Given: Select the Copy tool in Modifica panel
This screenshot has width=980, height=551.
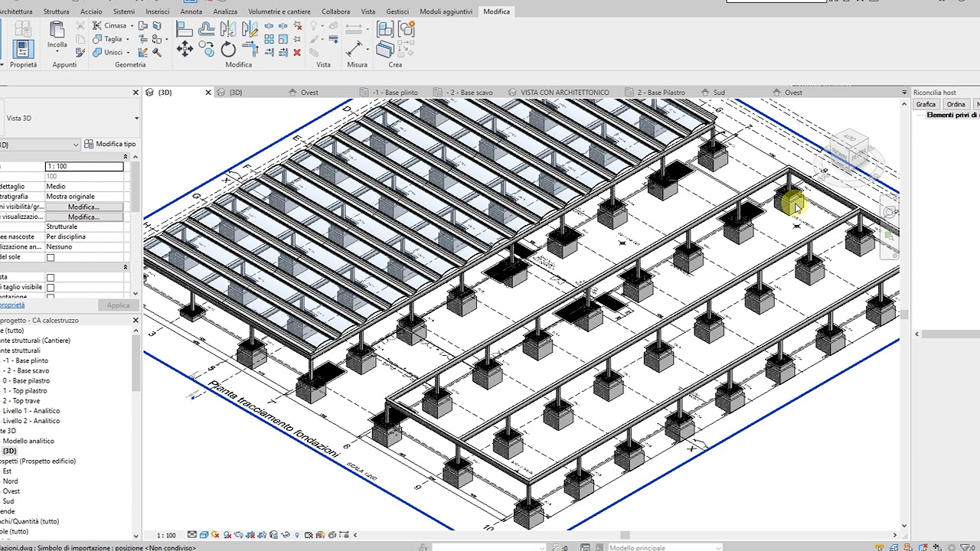Looking at the screenshot, I should tap(207, 50).
